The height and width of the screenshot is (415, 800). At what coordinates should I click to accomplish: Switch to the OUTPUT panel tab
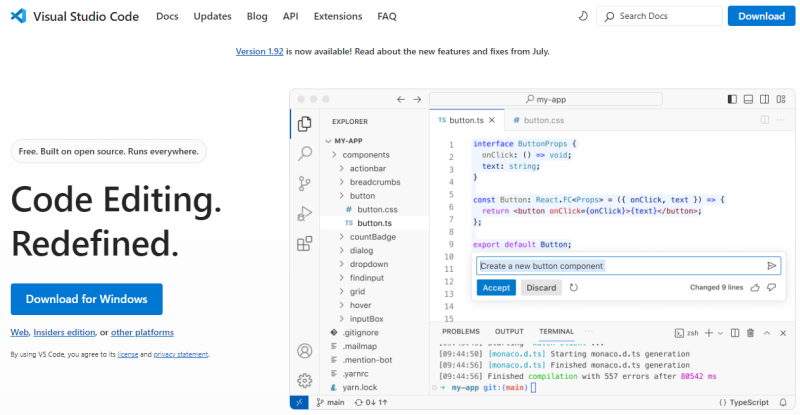(x=509, y=332)
